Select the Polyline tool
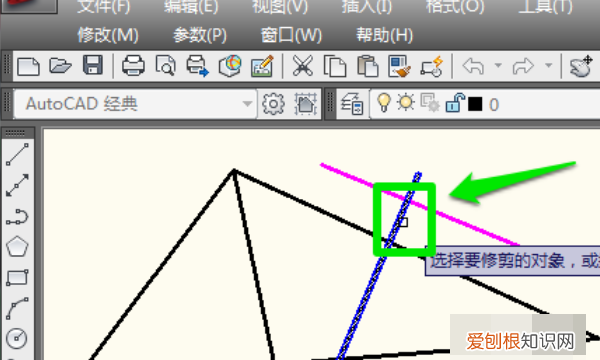Screen dimensions: 600x360 pyautogui.click(x=17, y=217)
